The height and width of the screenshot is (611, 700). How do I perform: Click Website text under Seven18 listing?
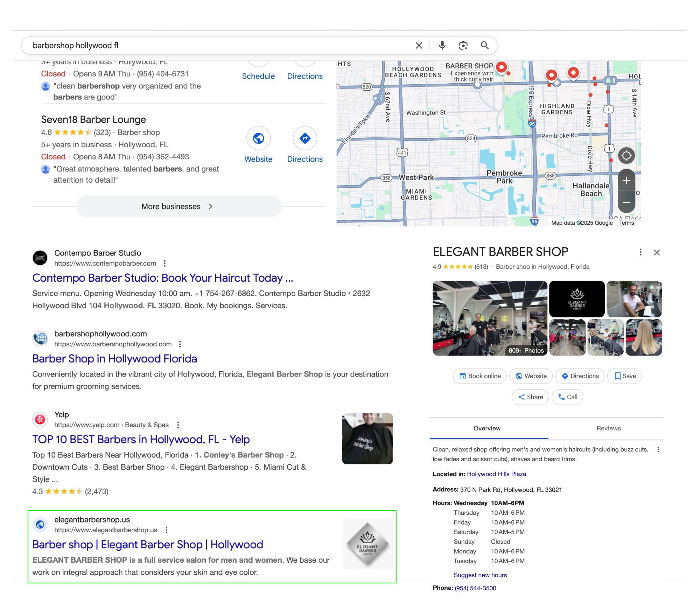pyautogui.click(x=258, y=159)
